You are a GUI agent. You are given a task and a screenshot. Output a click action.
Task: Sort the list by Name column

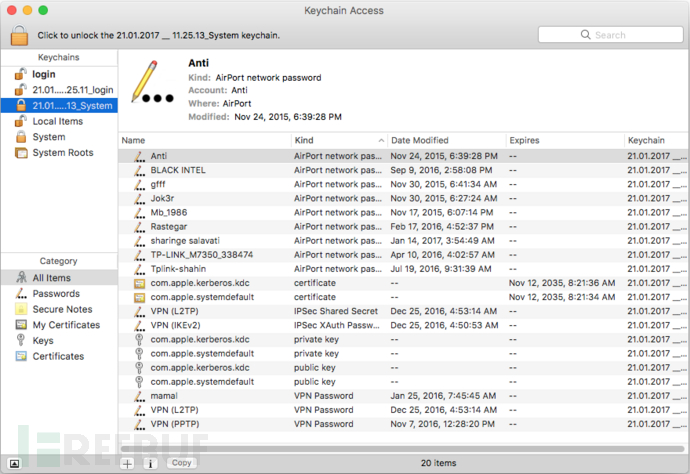coord(204,140)
